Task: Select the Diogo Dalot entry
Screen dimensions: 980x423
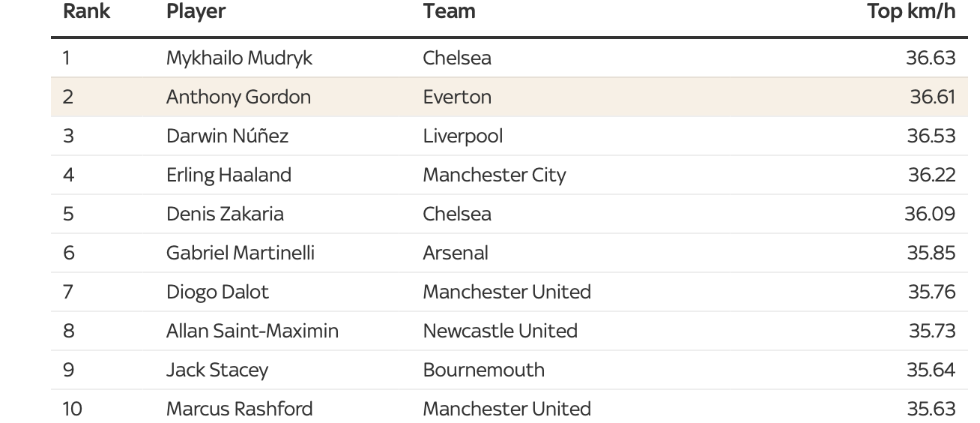Action: 217,292
